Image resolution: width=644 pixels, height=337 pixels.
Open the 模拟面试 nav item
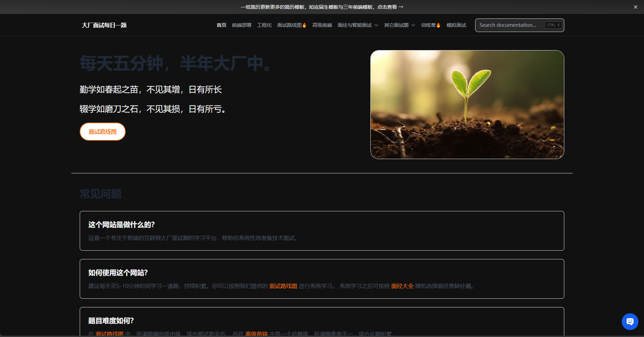coord(456,25)
